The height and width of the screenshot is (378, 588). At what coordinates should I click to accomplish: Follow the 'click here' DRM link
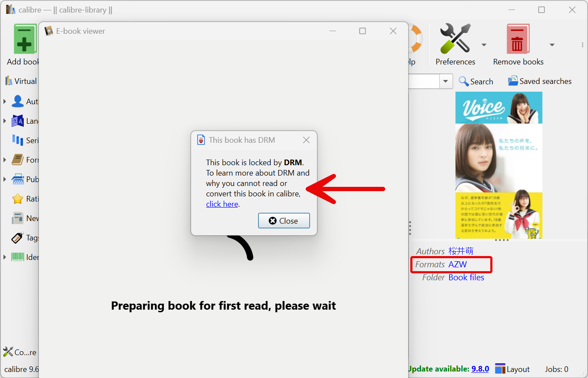pyautogui.click(x=222, y=204)
